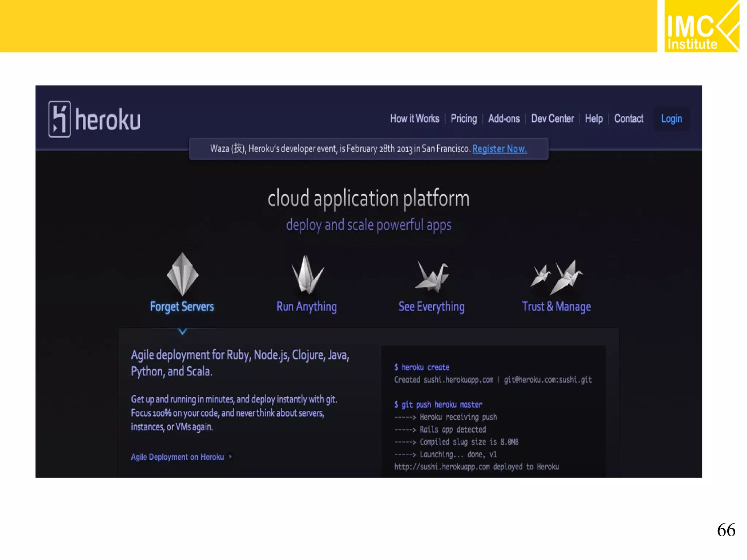
Task: Click the Run Anything origami crane icon
Action: (307, 274)
